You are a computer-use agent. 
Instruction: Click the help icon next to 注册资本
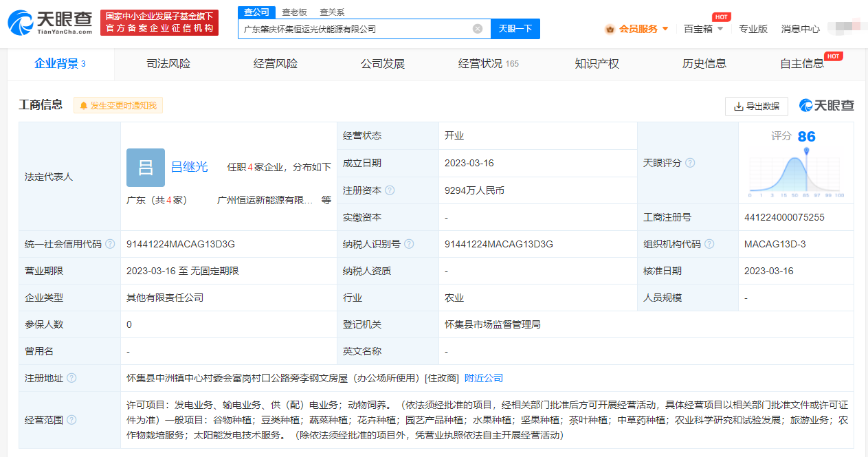click(x=390, y=190)
